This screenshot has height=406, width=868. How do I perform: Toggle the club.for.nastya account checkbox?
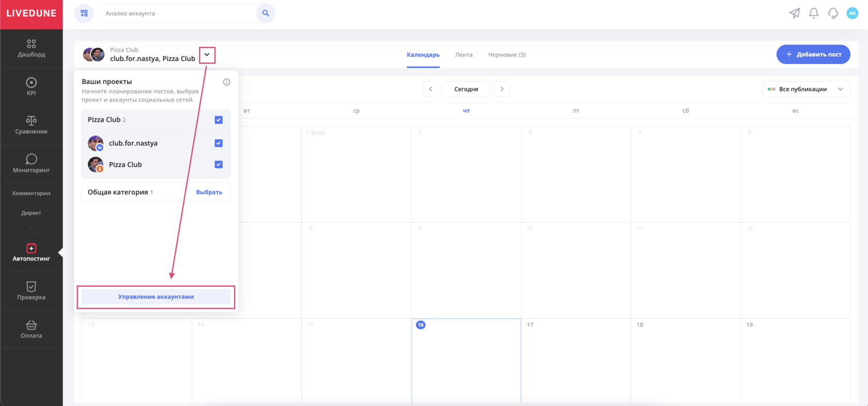219,143
